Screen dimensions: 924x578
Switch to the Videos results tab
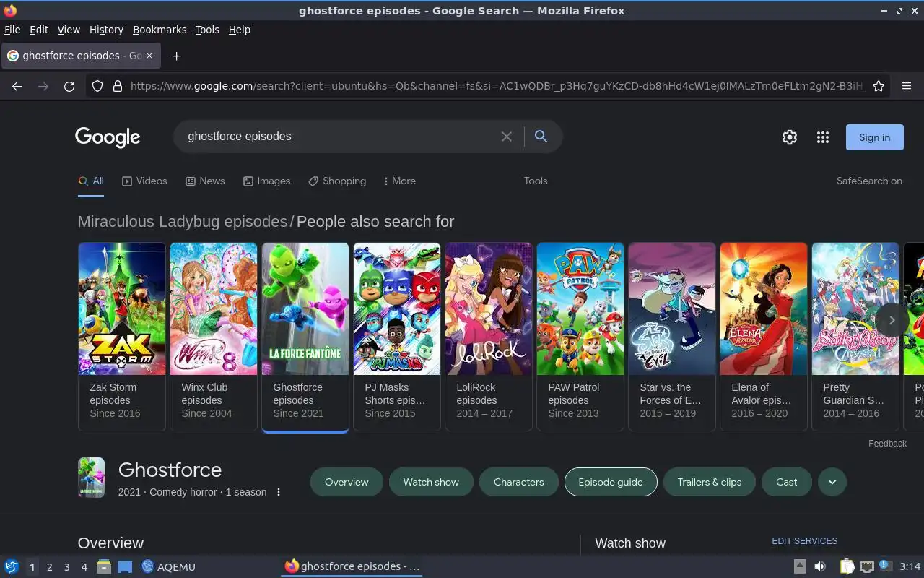coord(144,181)
